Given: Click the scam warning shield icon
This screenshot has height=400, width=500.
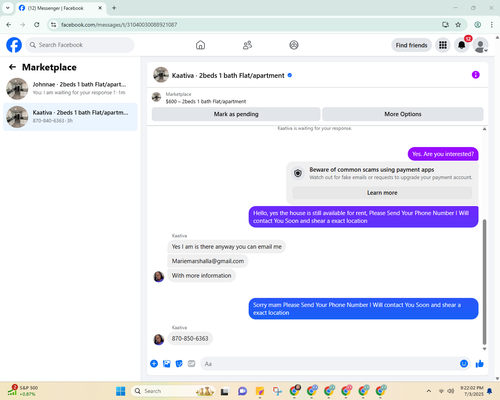Looking at the screenshot, I should (x=298, y=173).
